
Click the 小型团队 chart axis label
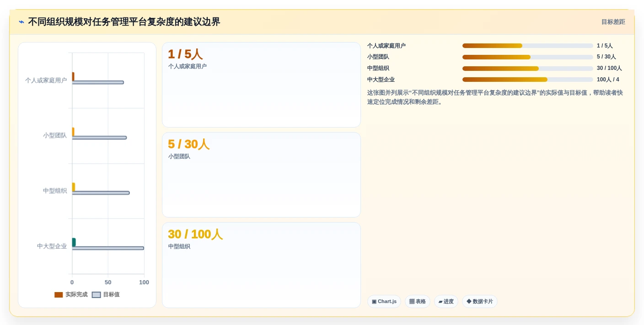(55, 136)
